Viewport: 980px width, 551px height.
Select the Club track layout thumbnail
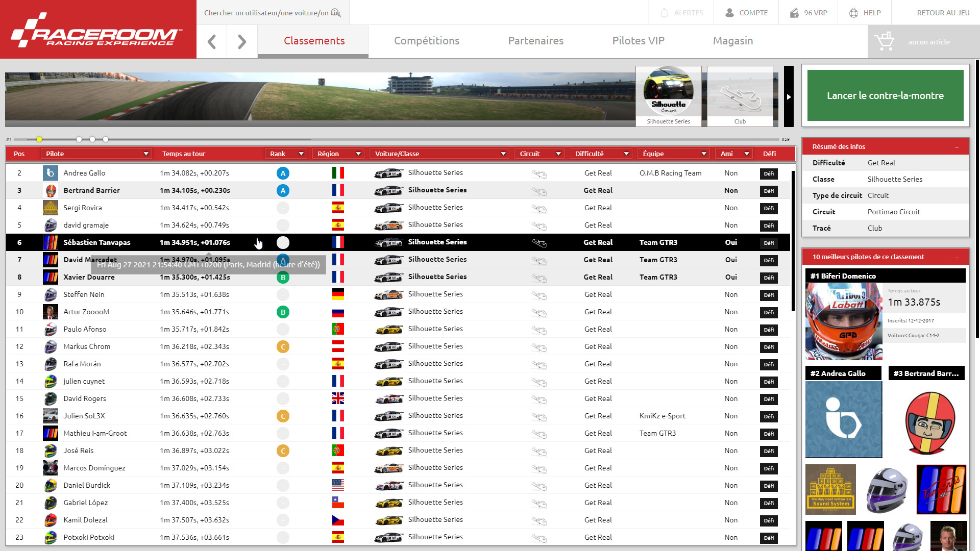(x=740, y=96)
